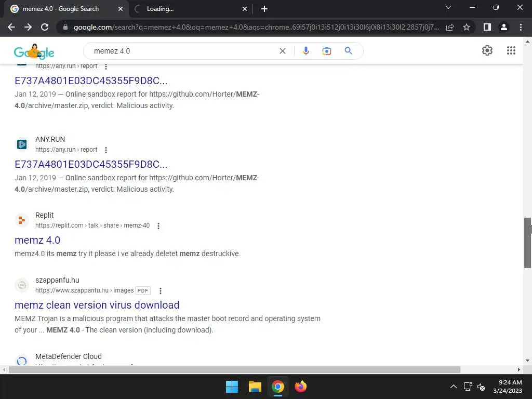
Task: Open 'memz clean version virus download' link
Action: (x=97, y=305)
